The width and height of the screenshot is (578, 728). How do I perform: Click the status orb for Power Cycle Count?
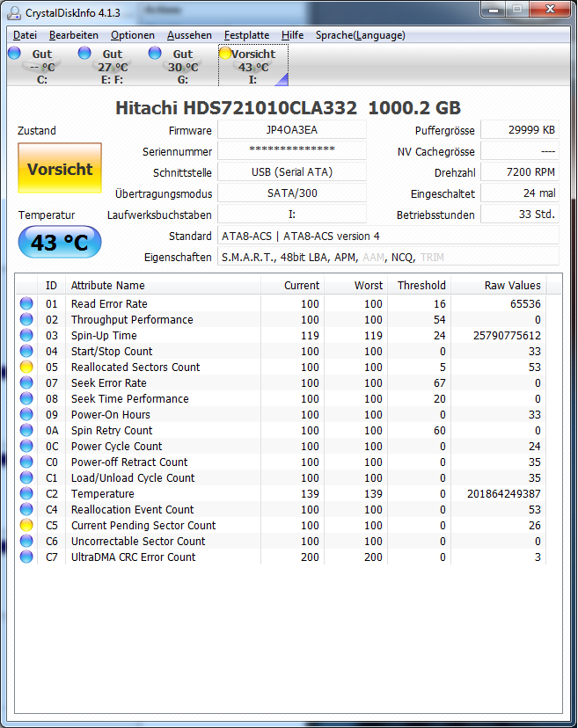(26, 446)
